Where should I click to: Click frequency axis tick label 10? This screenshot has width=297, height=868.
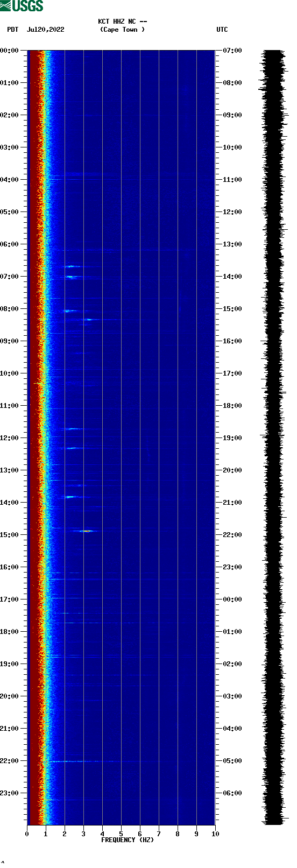(x=215, y=834)
